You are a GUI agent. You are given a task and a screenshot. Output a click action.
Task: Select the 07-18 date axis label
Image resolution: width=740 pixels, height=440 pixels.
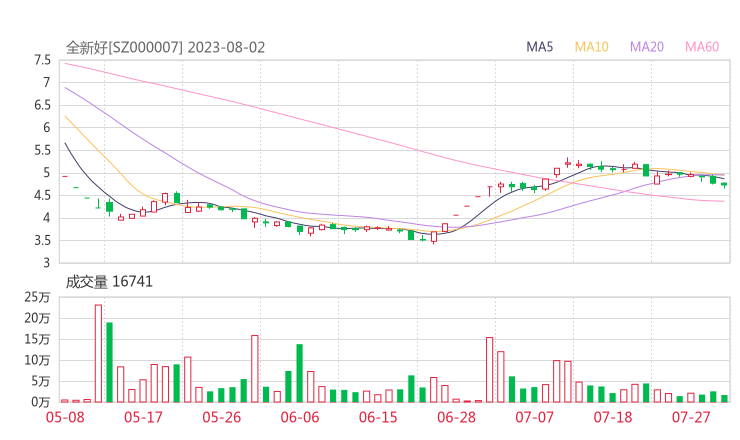click(613, 417)
